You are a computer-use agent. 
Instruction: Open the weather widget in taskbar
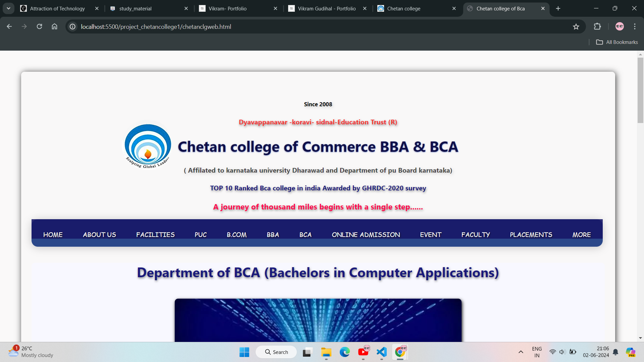click(31, 352)
